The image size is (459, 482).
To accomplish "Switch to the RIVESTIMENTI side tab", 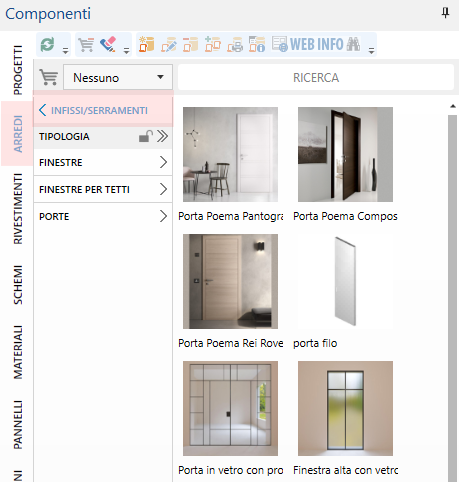I will (18, 209).
